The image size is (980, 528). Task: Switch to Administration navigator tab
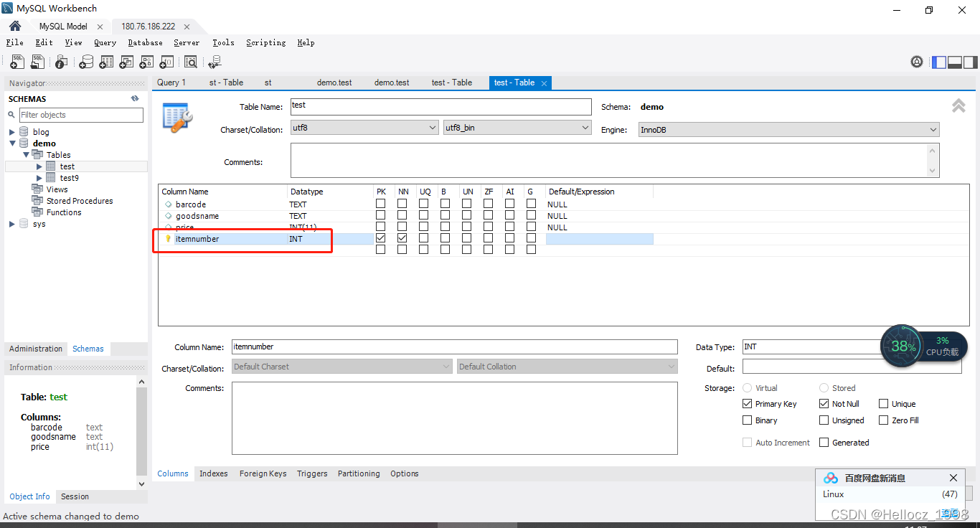36,349
